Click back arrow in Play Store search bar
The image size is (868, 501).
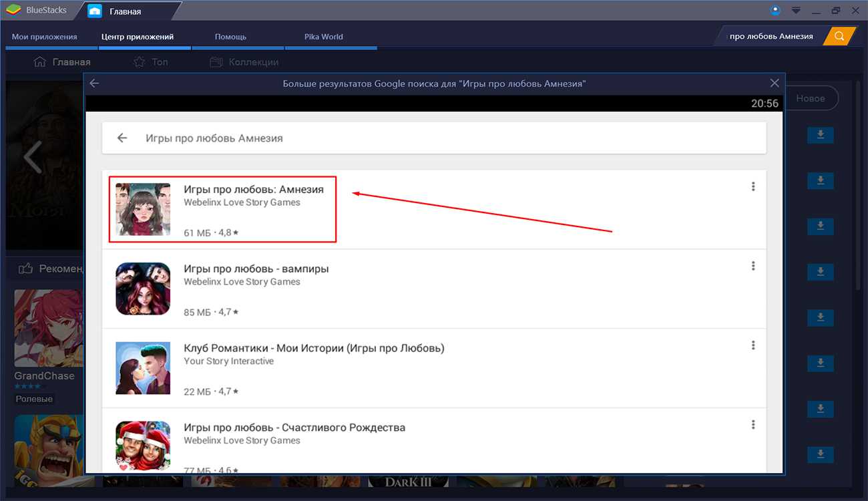tap(122, 138)
